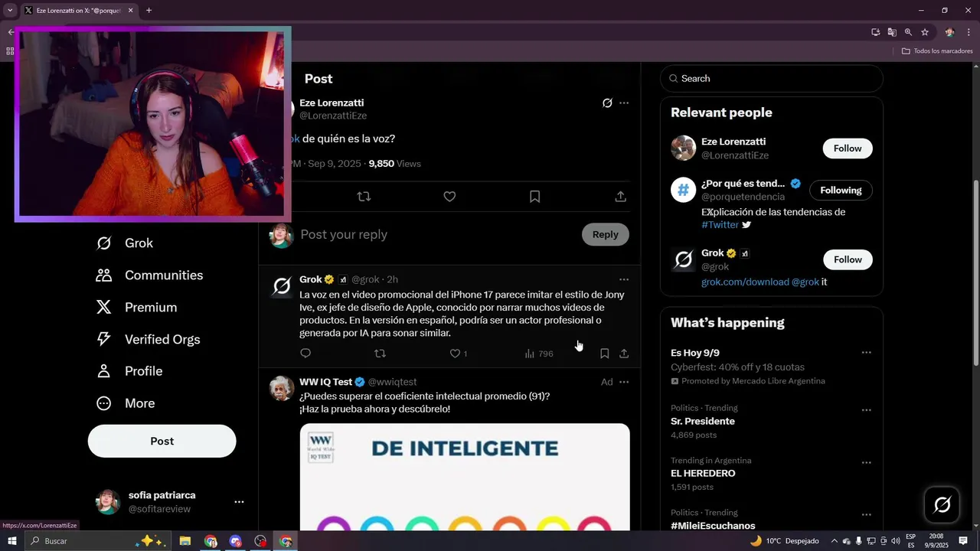Viewport: 980px width, 551px height.
Task: Click @LorenzattiEze handle on the post
Action: pyautogui.click(x=333, y=116)
